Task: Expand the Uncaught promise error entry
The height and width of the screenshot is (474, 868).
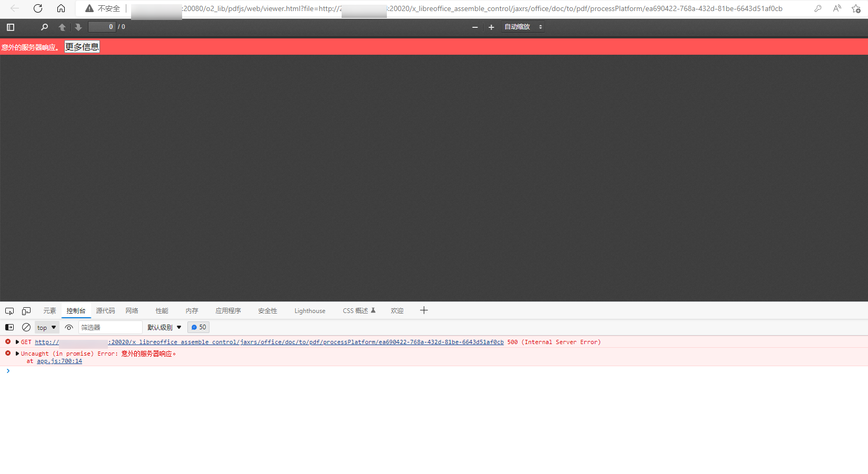Action: click(x=17, y=354)
